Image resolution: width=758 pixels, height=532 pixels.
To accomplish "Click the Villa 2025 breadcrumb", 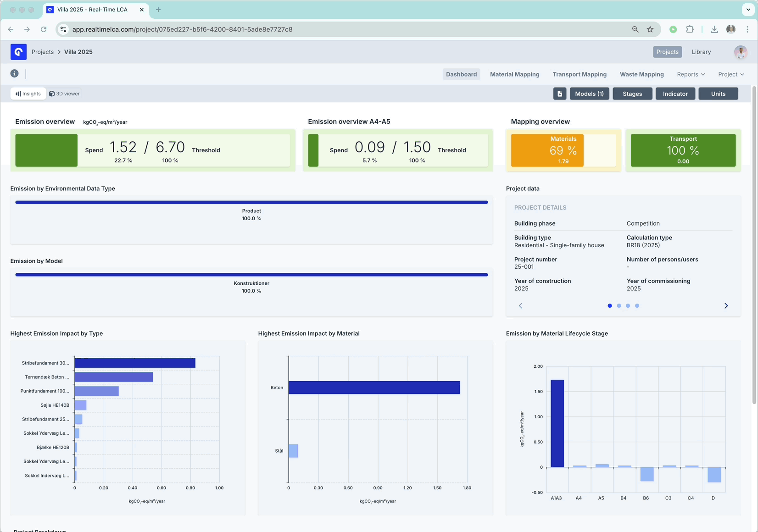I will [78, 52].
